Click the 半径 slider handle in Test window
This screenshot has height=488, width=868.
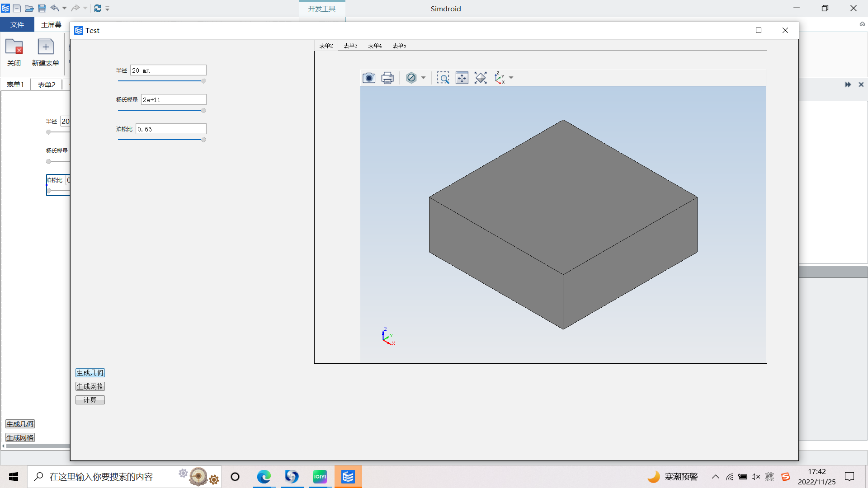click(203, 81)
